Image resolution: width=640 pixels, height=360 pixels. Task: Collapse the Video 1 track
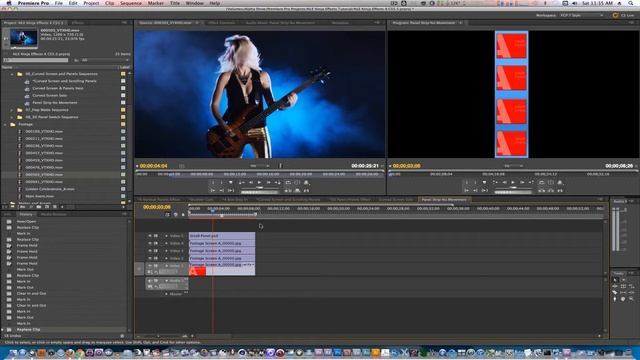coord(166,266)
